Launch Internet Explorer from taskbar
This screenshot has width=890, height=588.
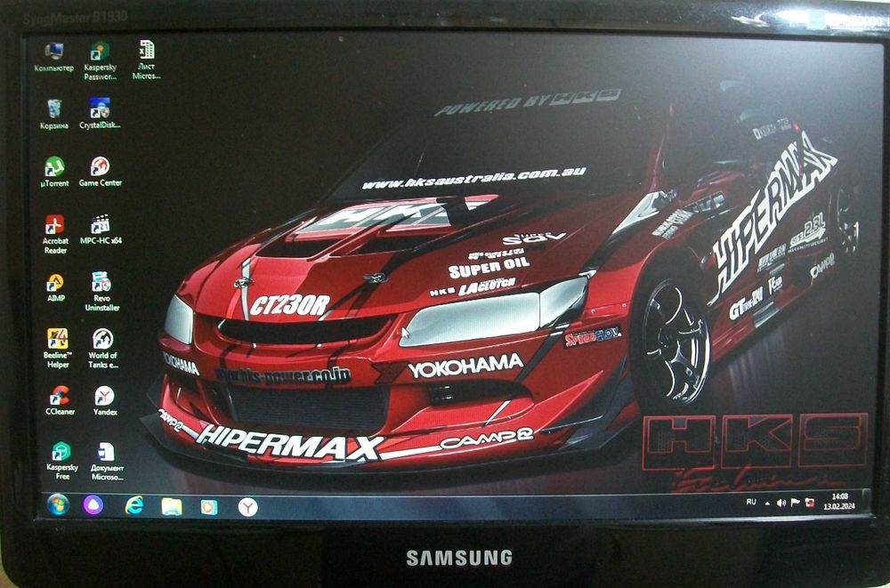(134, 505)
